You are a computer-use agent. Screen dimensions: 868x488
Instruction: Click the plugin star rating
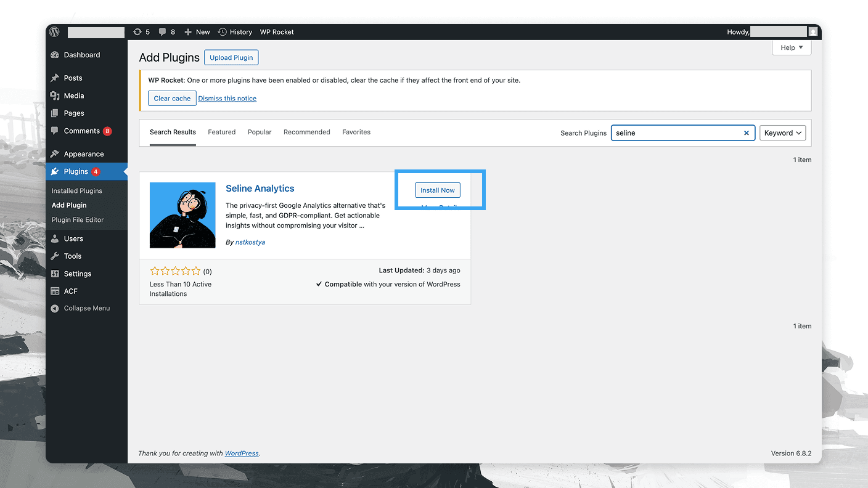(x=175, y=271)
